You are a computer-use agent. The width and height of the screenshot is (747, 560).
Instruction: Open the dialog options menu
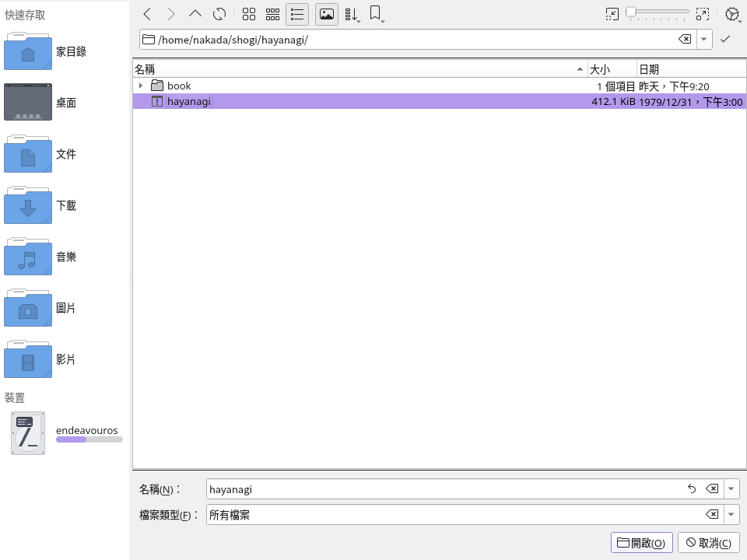[733, 14]
